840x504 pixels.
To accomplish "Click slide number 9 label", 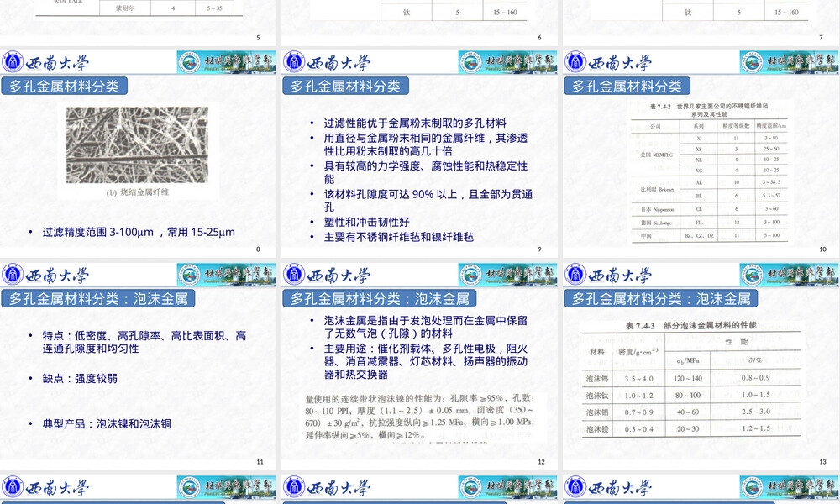I will (539, 249).
